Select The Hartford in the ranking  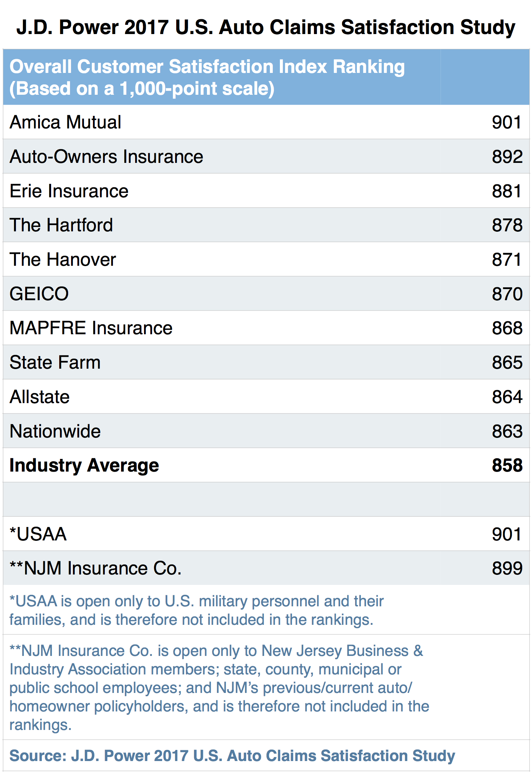pos(61,225)
